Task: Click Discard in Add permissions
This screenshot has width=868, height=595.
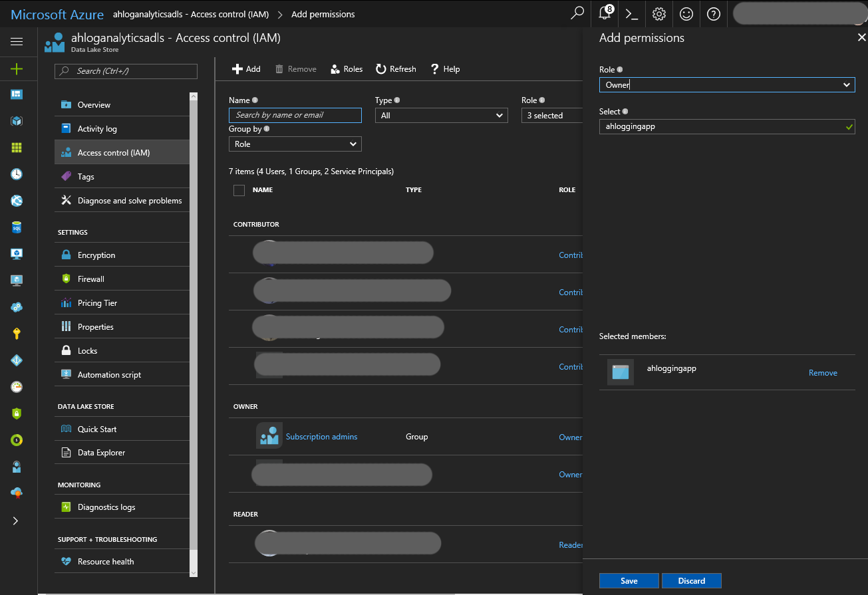Action: 692,581
